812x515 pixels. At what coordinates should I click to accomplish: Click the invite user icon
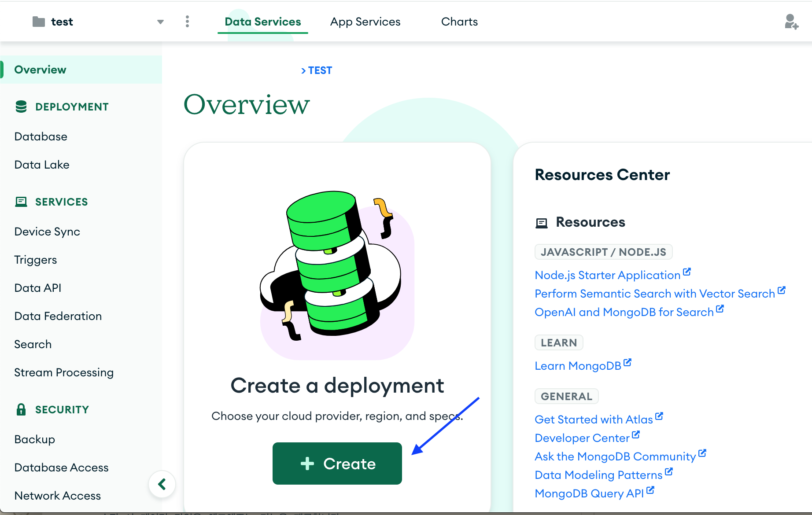(791, 22)
